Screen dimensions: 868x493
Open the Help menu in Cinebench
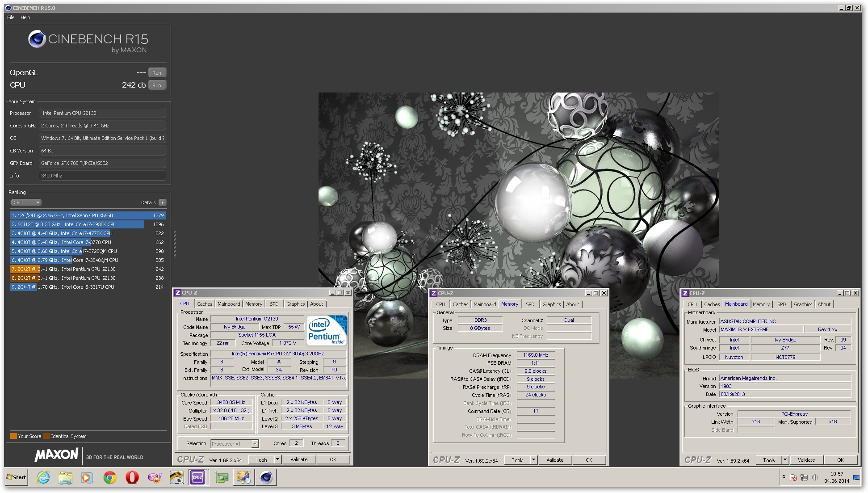(x=25, y=17)
